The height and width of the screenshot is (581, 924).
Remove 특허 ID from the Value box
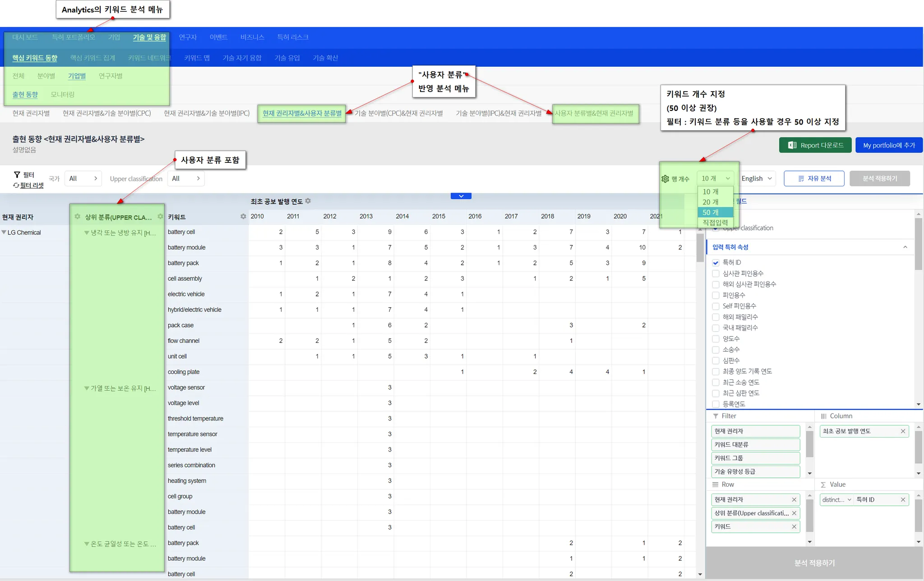pyautogui.click(x=903, y=499)
